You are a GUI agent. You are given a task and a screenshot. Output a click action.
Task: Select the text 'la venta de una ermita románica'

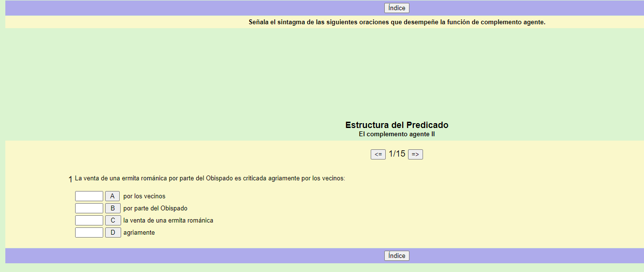(x=168, y=221)
